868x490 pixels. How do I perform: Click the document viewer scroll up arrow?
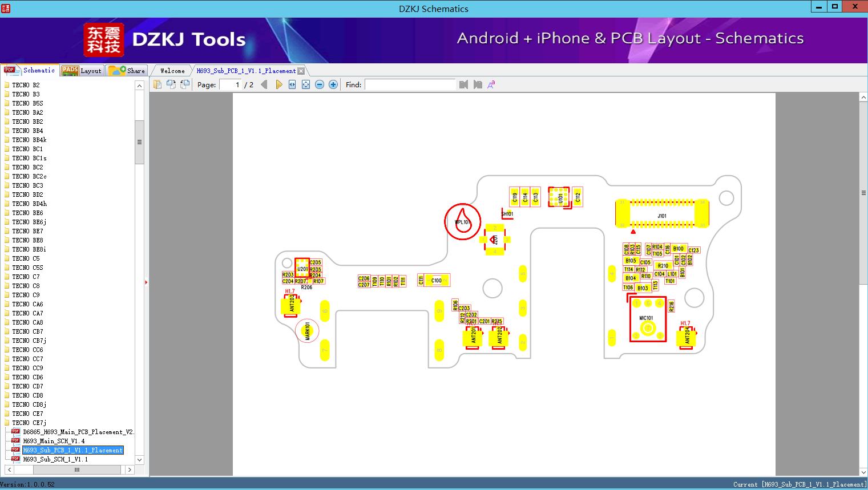point(863,98)
